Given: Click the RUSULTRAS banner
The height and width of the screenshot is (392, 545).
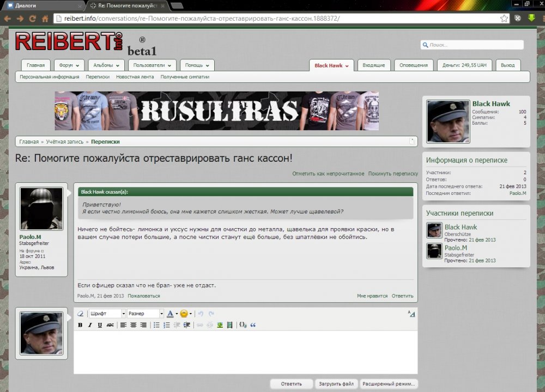Looking at the screenshot, I should pyautogui.click(x=216, y=111).
